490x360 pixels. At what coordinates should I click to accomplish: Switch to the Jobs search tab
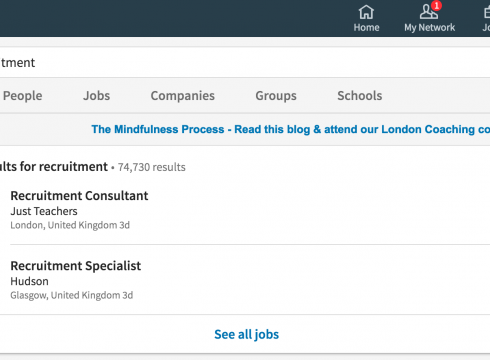pos(96,96)
